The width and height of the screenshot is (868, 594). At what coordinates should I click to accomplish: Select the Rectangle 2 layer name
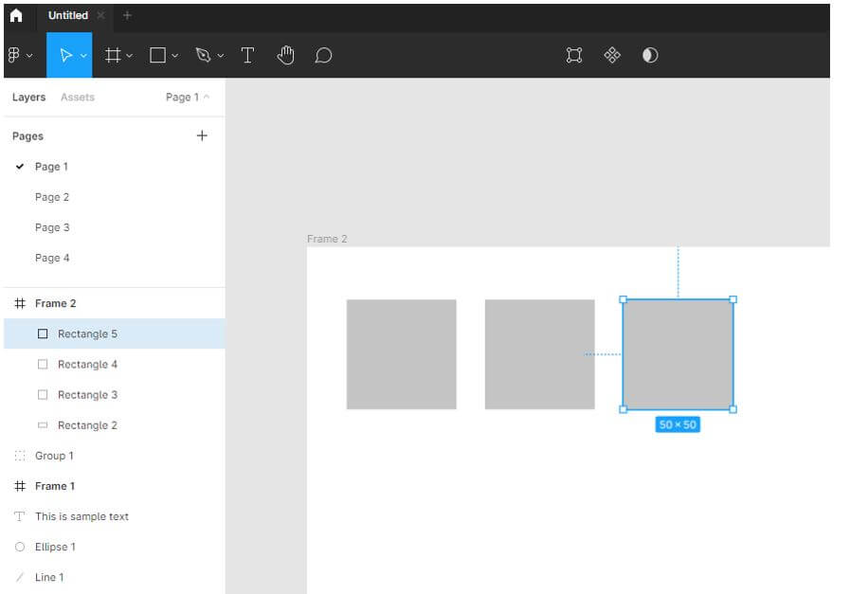[x=87, y=425]
